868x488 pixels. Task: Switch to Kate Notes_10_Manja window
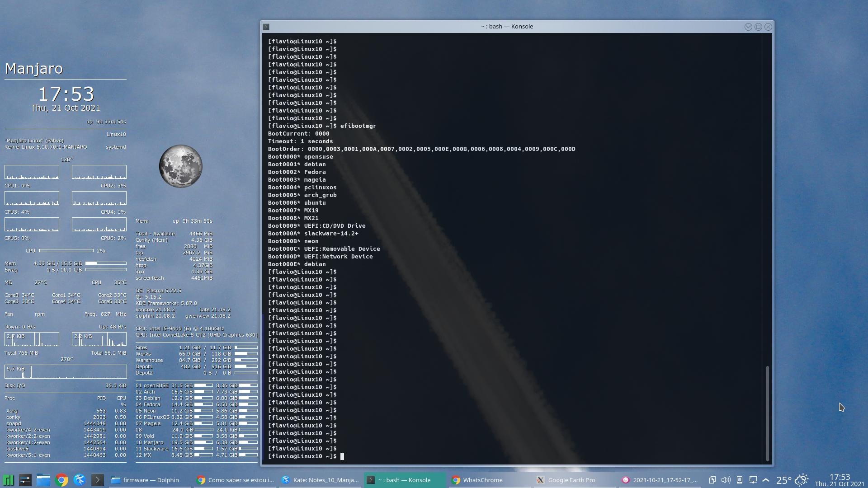(x=321, y=480)
